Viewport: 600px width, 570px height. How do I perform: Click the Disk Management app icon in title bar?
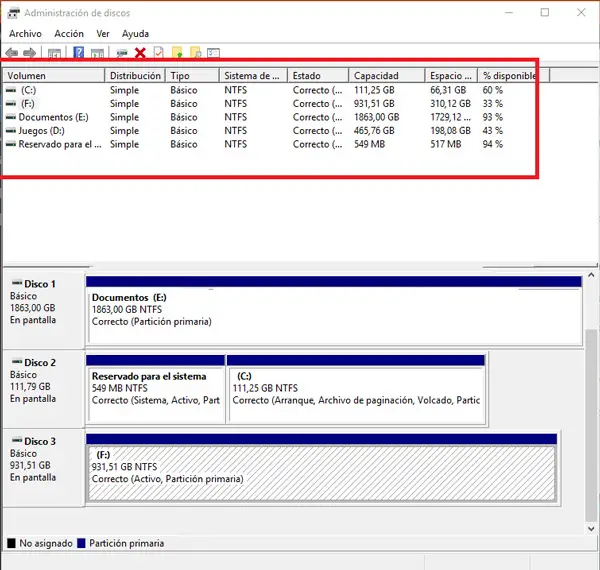click(13, 13)
